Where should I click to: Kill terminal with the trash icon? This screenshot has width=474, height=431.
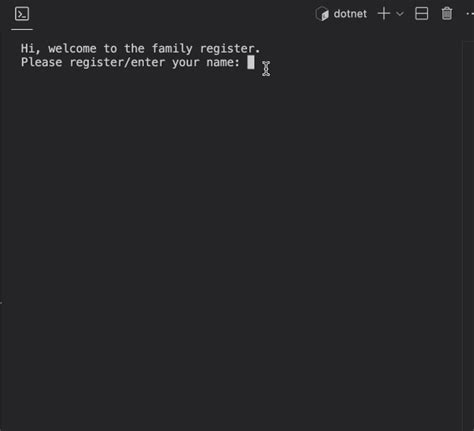click(x=447, y=14)
